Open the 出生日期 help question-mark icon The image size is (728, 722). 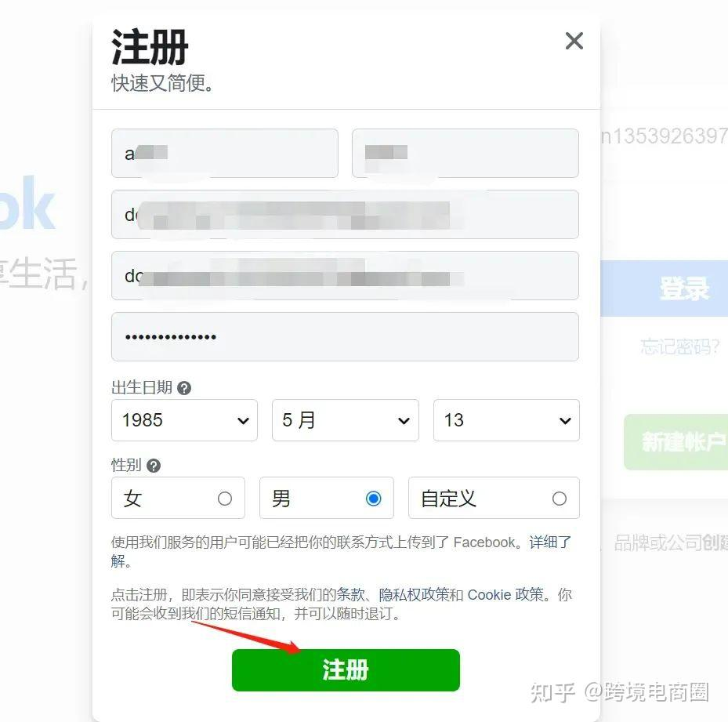[184, 388]
